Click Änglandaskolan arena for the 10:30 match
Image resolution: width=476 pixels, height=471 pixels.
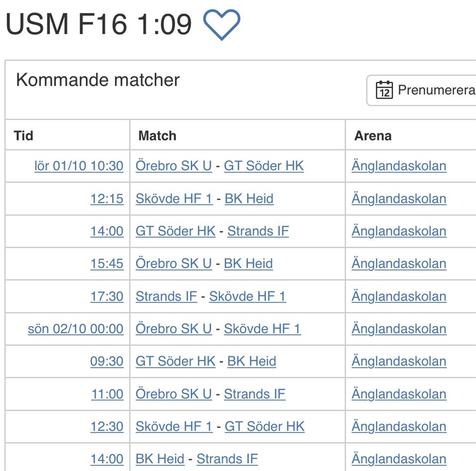click(x=399, y=166)
